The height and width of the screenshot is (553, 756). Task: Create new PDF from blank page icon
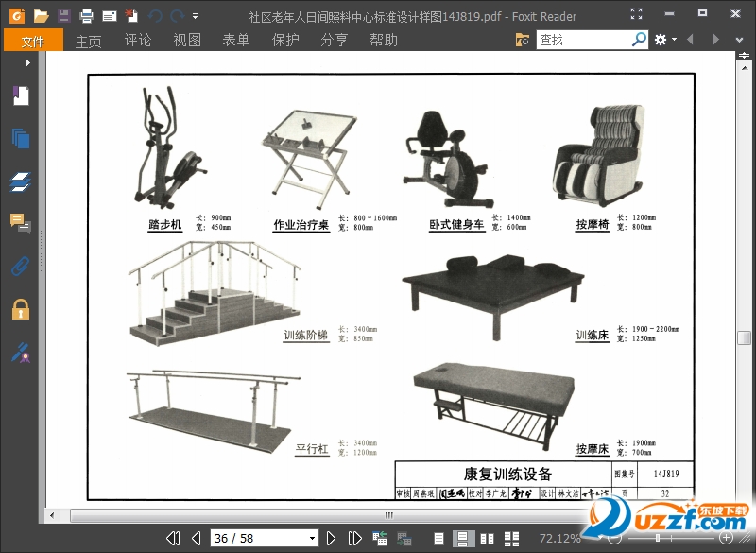point(131,16)
